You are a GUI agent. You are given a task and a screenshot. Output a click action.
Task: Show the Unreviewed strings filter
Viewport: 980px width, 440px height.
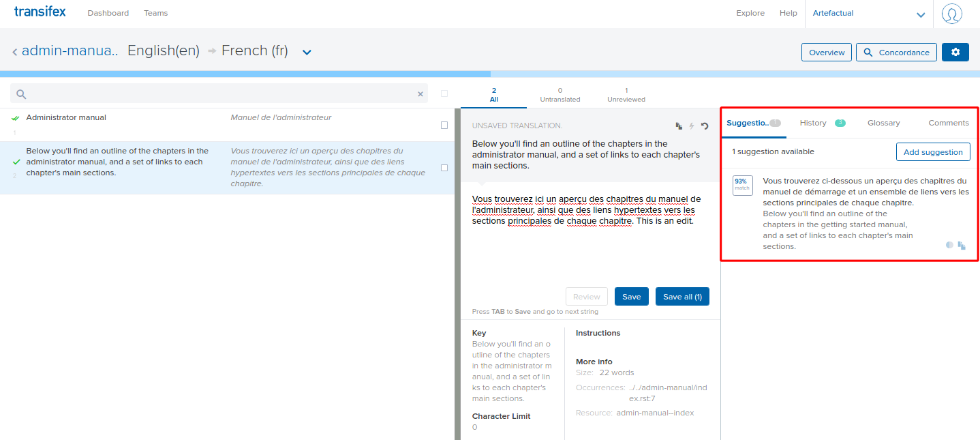click(626, 95)
